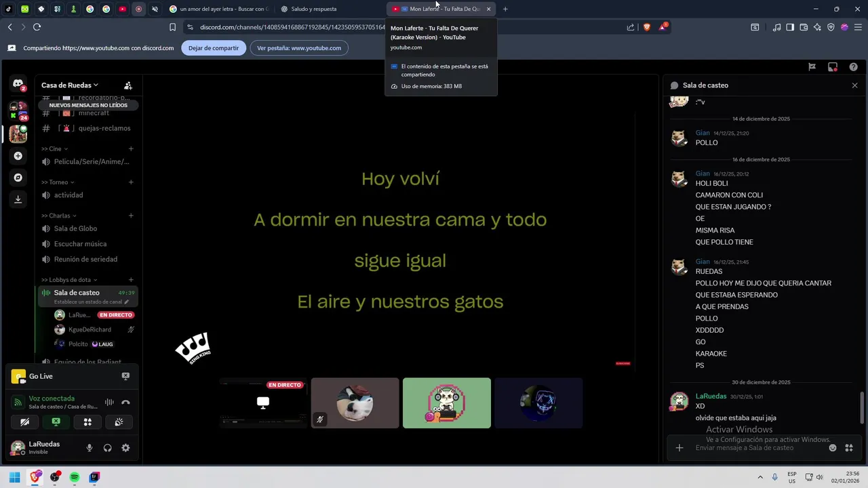
Task: Collapse the Charlas category
Action: click(59, 216)
